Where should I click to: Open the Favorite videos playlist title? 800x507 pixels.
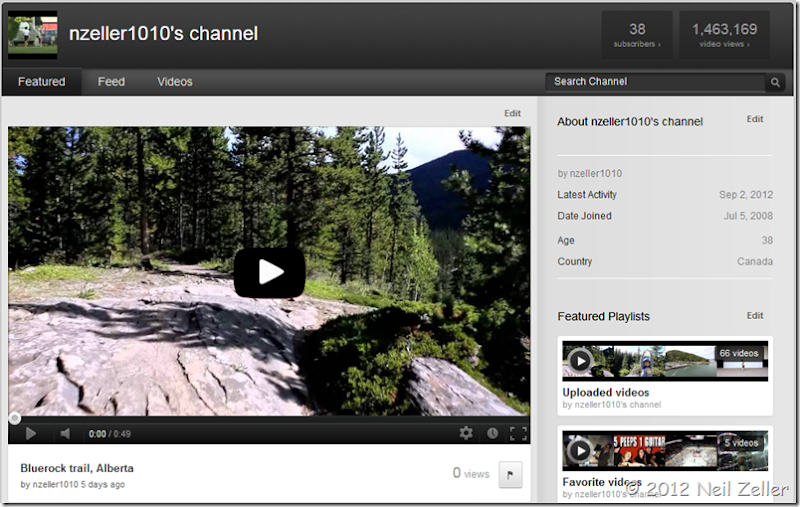click(602, 482)
